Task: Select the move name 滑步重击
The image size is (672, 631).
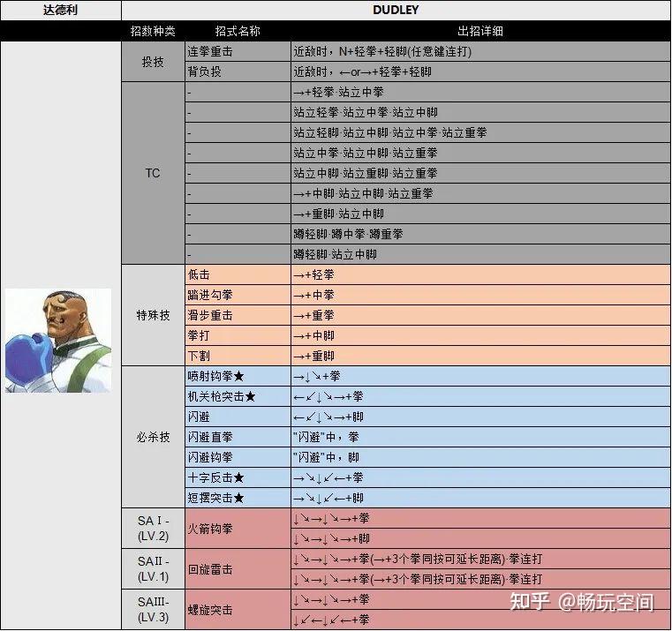Action: (x=210, y=315)
